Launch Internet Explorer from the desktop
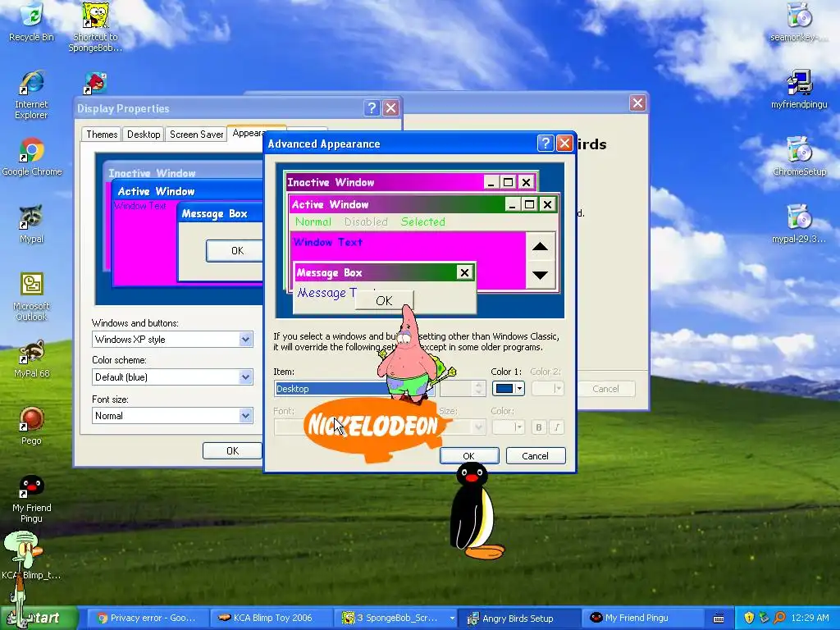 (x=31, y=94)
